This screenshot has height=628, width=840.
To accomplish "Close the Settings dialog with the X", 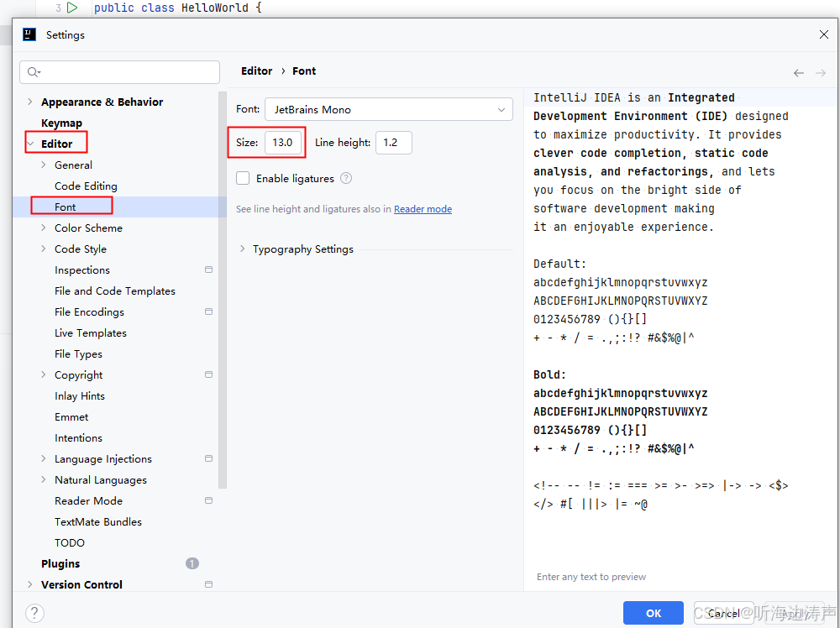I will point(824,34).
